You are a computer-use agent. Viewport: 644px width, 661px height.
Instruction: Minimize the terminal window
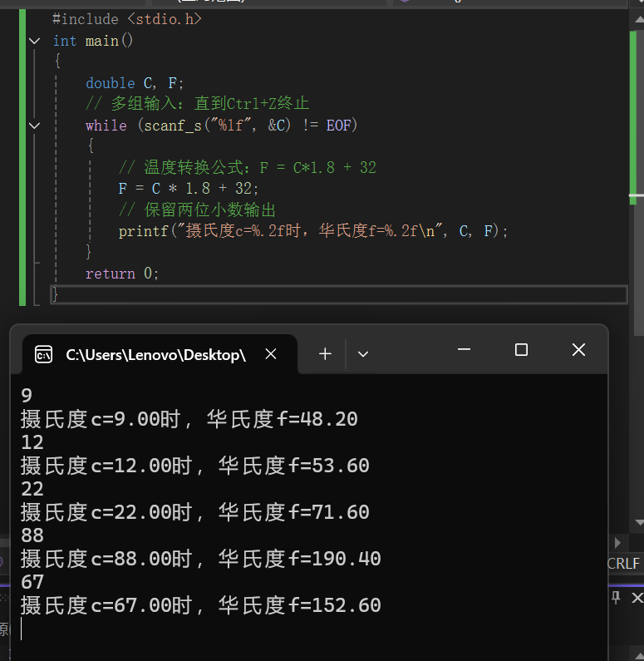click(x=465, y=349)
